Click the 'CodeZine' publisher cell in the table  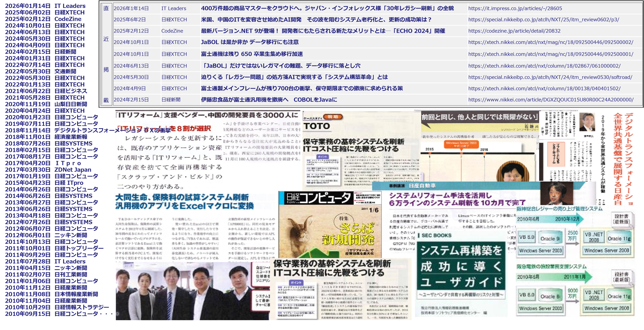pos(172,31)
